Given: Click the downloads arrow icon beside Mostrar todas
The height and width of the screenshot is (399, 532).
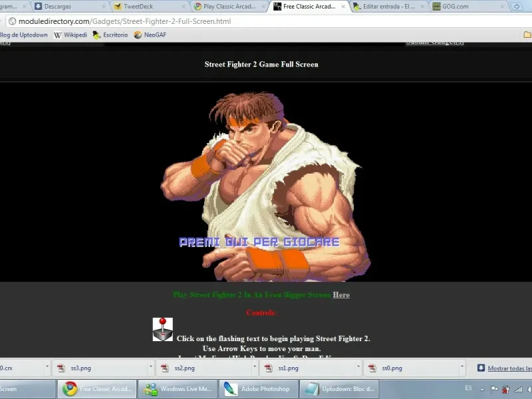Looking at the screenshot, I should [481, 368].
